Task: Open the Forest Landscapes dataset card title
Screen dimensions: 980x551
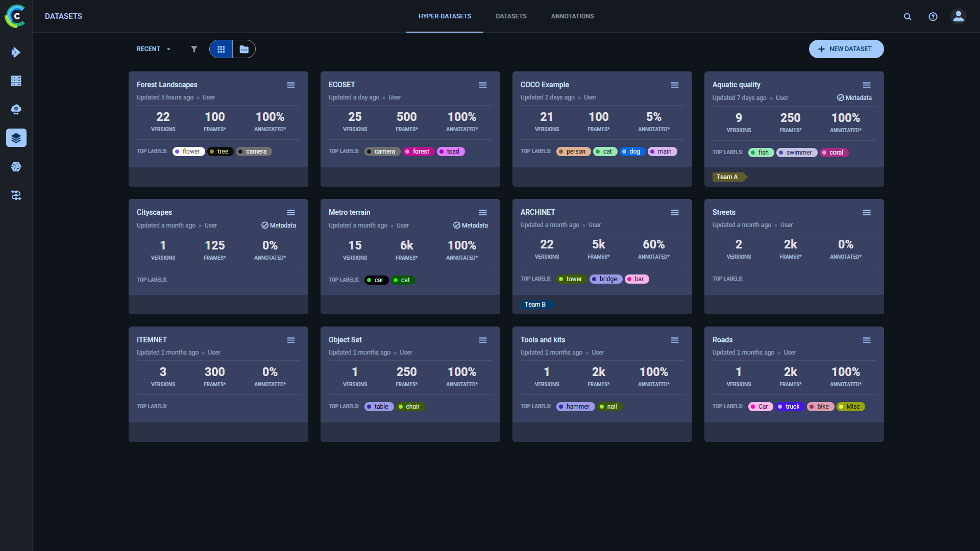Action: [167, 85]
